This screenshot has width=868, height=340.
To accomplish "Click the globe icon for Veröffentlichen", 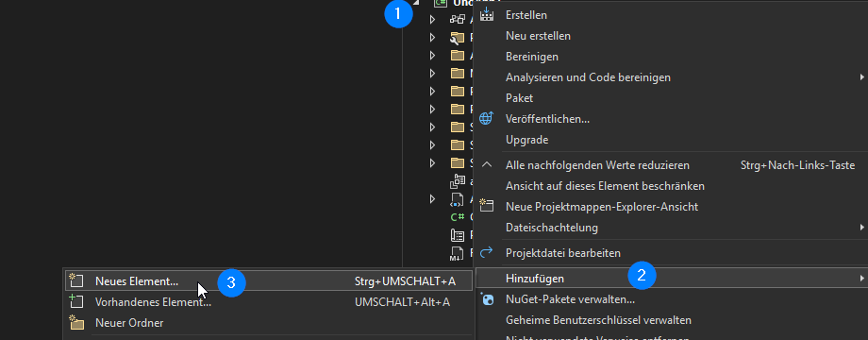I will [x=486, y=118].
